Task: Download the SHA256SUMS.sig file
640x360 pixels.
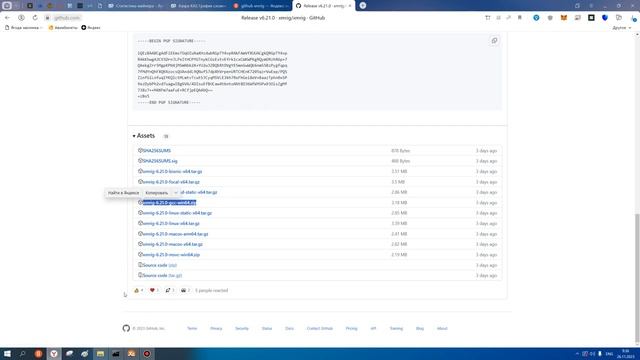Action: click(160, 161)
